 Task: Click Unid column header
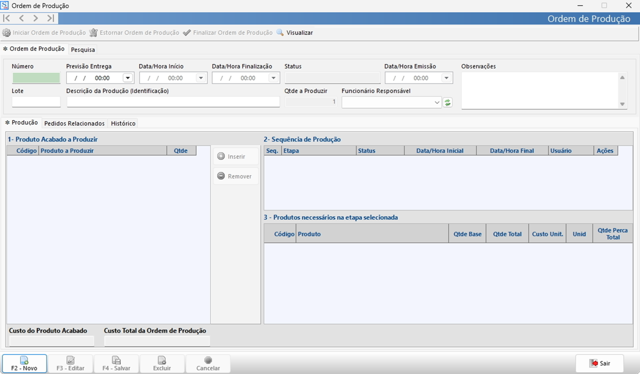click(579, 234)
